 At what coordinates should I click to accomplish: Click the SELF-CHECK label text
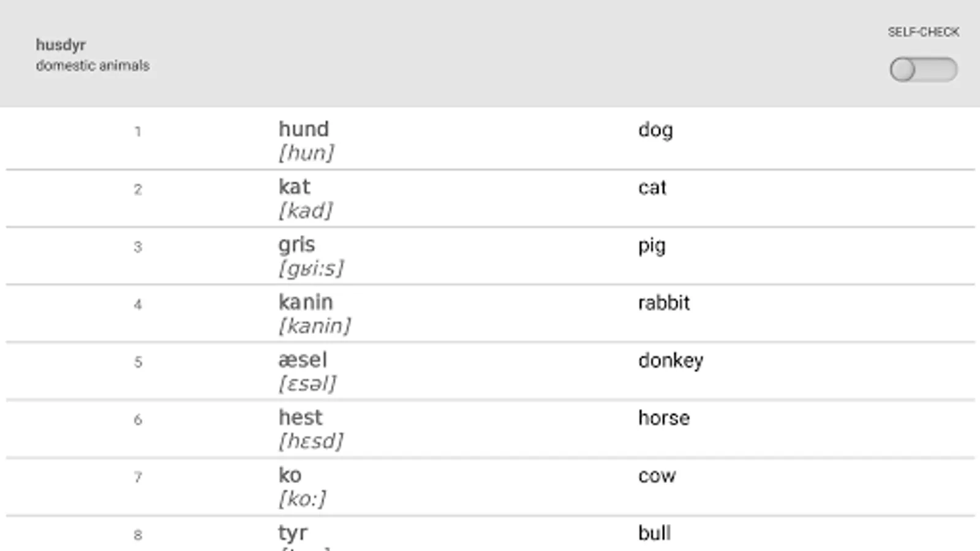point(923,32)
